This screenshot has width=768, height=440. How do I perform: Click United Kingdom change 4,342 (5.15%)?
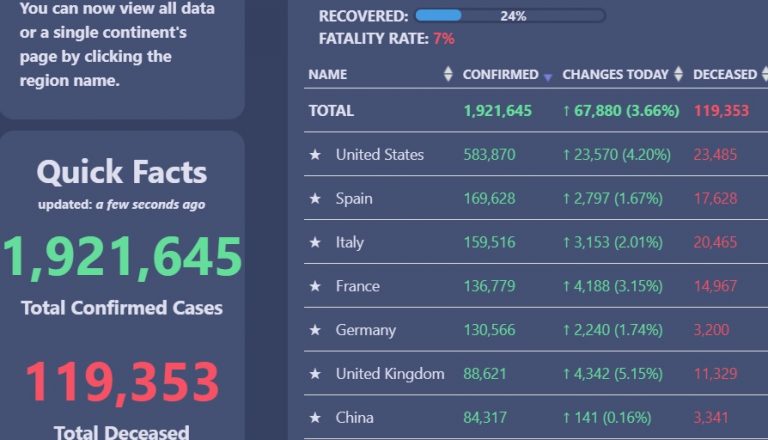click(x=613, y=374)
